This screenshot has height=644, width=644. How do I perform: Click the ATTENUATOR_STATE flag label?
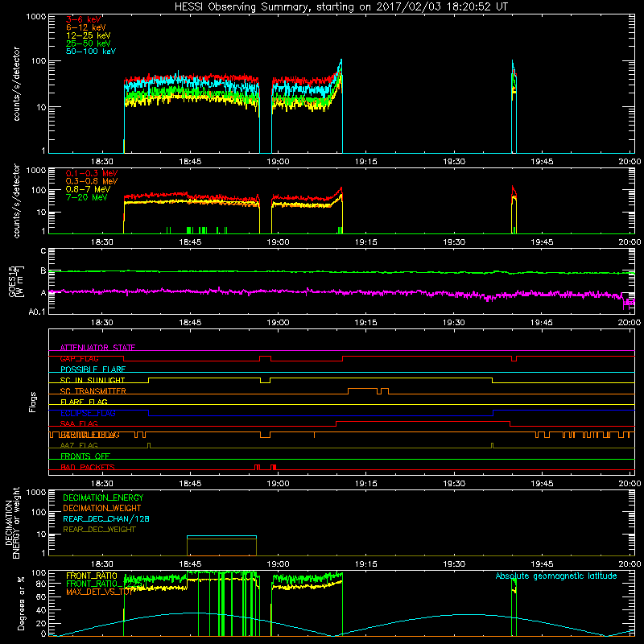pyautogui.click(x=97, y=348)
